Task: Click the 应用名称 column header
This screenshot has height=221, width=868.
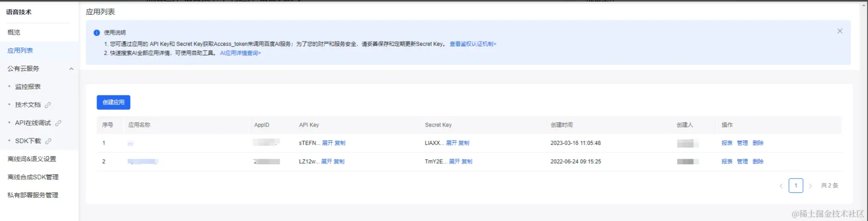Action: pos(139,125)
